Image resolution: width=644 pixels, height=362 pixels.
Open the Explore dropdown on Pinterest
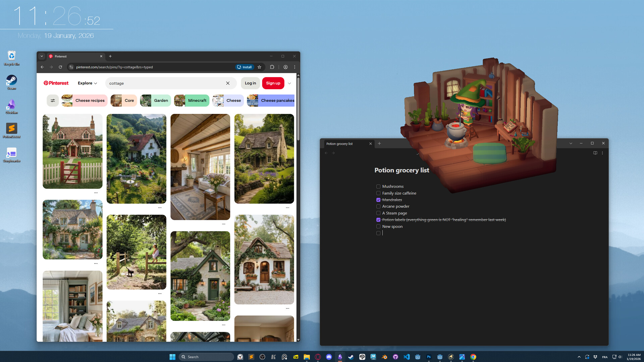click(x=87, y=83)
